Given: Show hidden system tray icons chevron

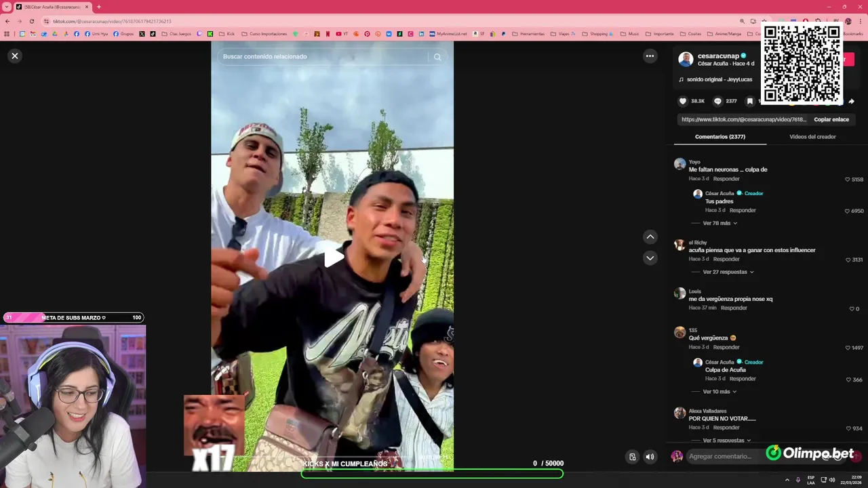Looking at the screenshot, I should click(787, 480).
